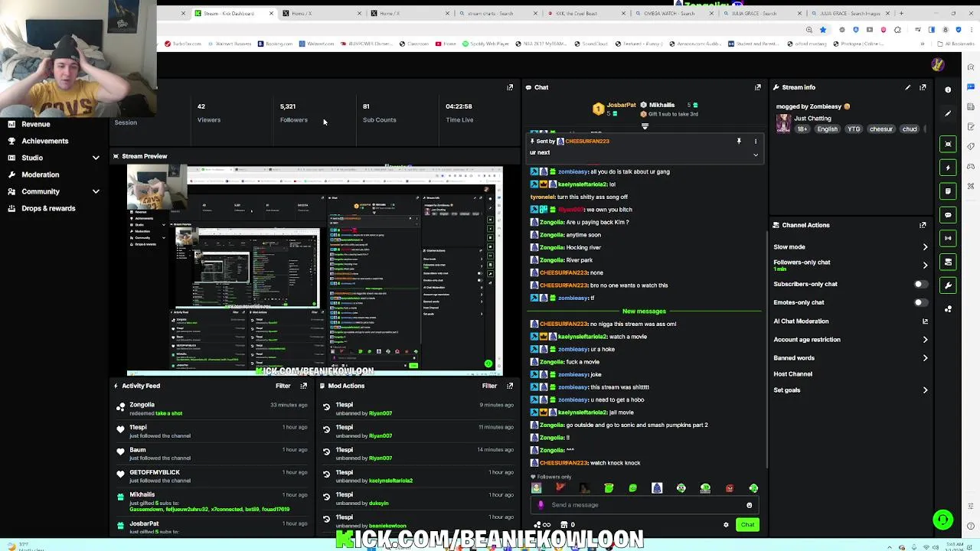Click the green Chat send button
The image size is (980, 551).
747,525
